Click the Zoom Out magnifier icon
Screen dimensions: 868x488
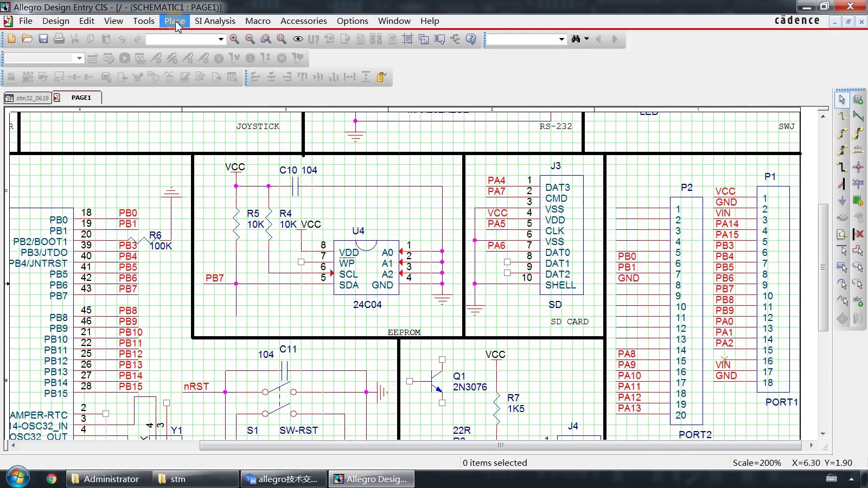[250, 39]
